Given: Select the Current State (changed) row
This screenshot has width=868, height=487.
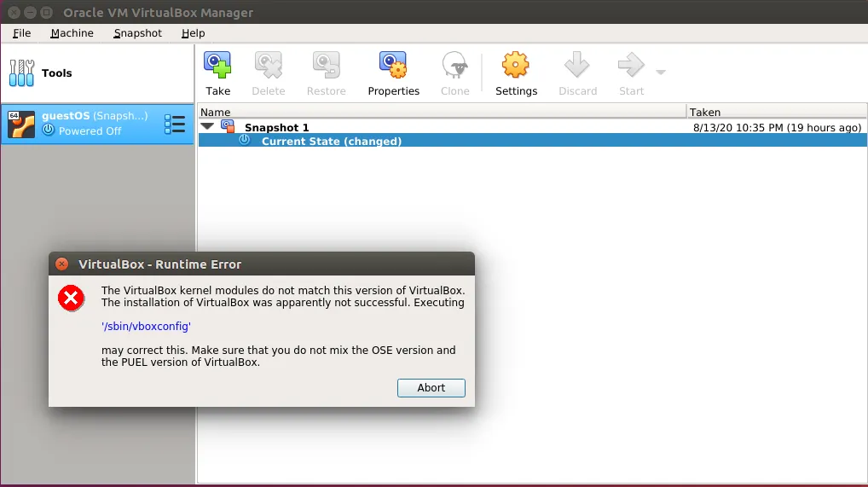Looking at the screenshot, I should [533, 141].
